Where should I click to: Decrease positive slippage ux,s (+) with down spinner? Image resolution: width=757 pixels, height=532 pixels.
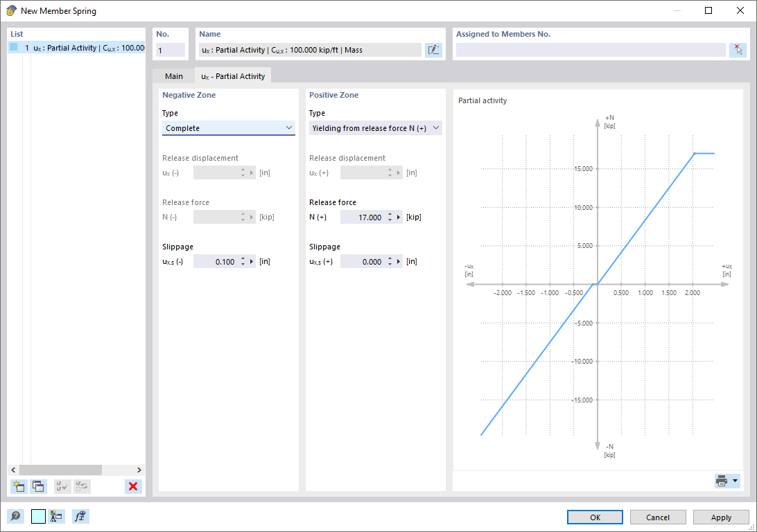390,265
